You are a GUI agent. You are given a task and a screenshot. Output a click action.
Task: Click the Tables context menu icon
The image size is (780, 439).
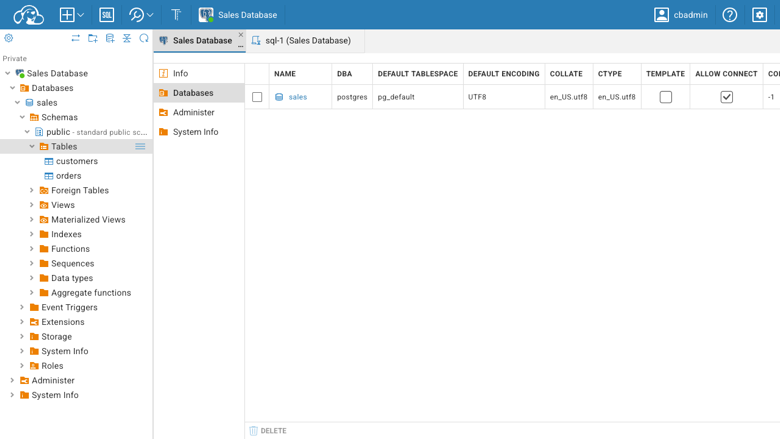pos(140,147)
